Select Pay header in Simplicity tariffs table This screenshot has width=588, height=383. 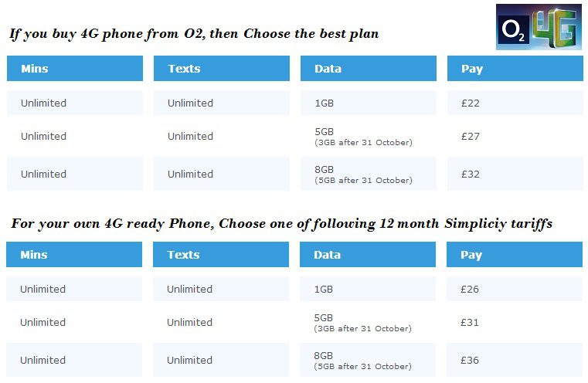coord(514,255)
